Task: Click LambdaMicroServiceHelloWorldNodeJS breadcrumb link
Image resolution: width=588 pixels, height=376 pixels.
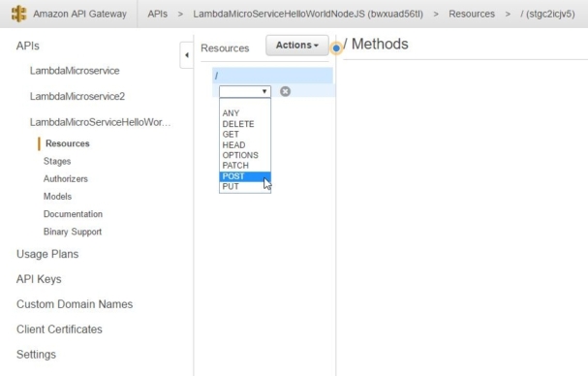Action: click(308, 14)
